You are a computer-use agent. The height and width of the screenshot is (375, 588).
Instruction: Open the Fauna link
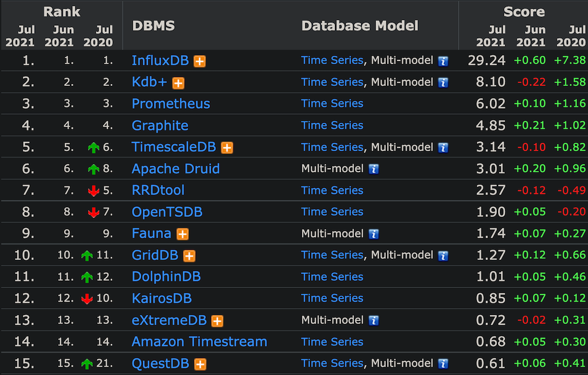pos(152,233)
